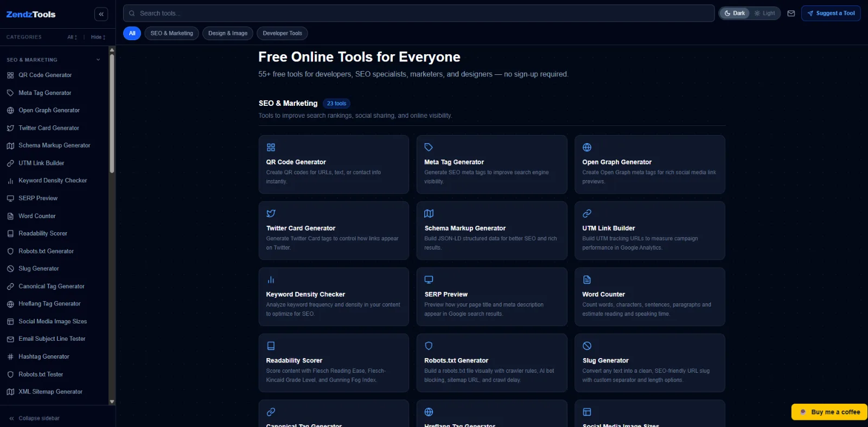Click the globe icon on Open Graph Generator card
This screenshot has width=868, height=427.
(587, 147)
